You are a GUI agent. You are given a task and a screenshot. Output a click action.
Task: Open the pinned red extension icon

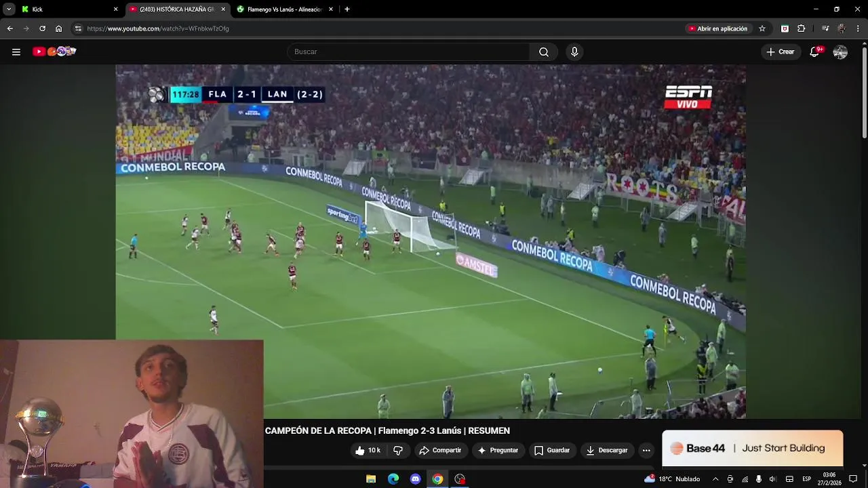pyautogui.click(x=785, y=28)
